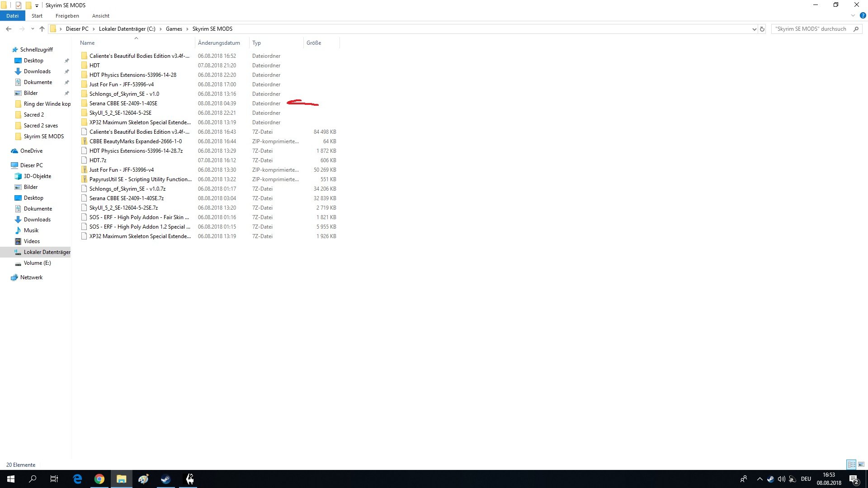Switch to the Start ribbon tab
868x488 pixels.
pos(37,16)
